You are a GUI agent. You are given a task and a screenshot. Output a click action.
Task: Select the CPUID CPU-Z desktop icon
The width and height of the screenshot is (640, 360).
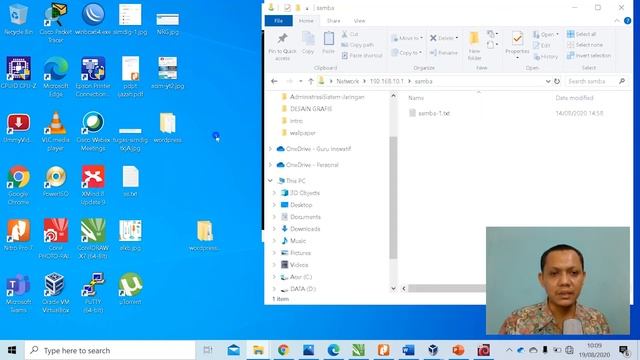18,73
